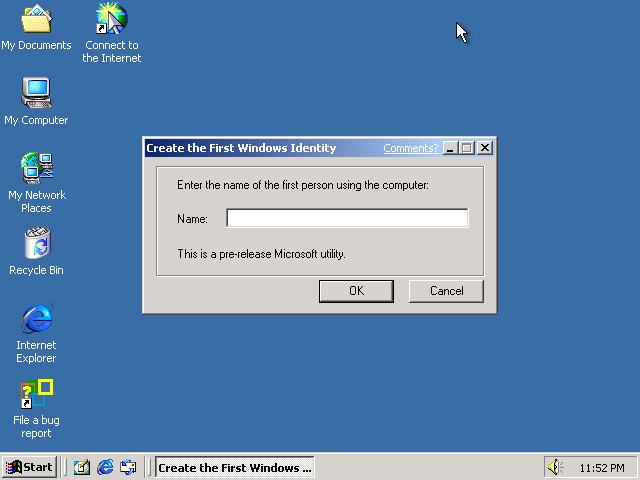Click the 11:52 PM system clock

click(602, 468)
